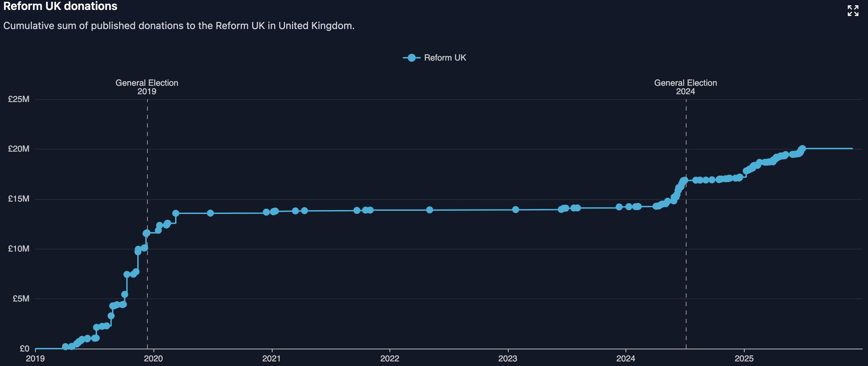
Task: Click the Reform UK donations chart title
Action: click(60, 6)
